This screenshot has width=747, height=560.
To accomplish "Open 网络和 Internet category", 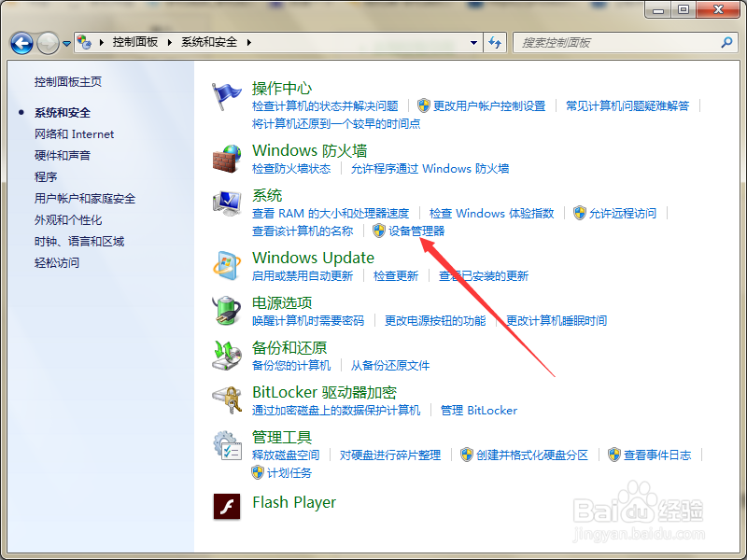I will click(74, 134).
